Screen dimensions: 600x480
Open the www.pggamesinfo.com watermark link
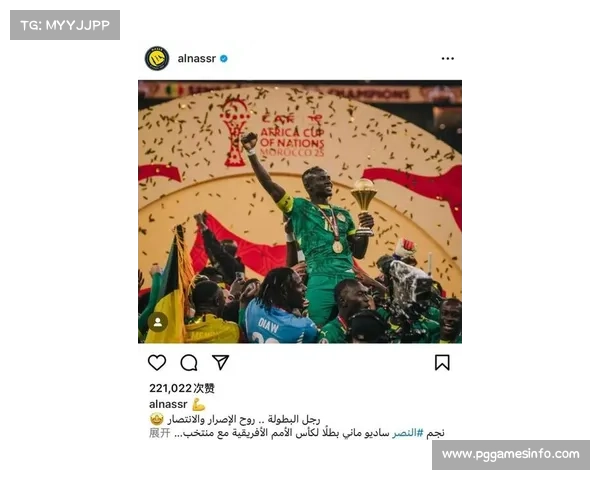click(511, 454)
